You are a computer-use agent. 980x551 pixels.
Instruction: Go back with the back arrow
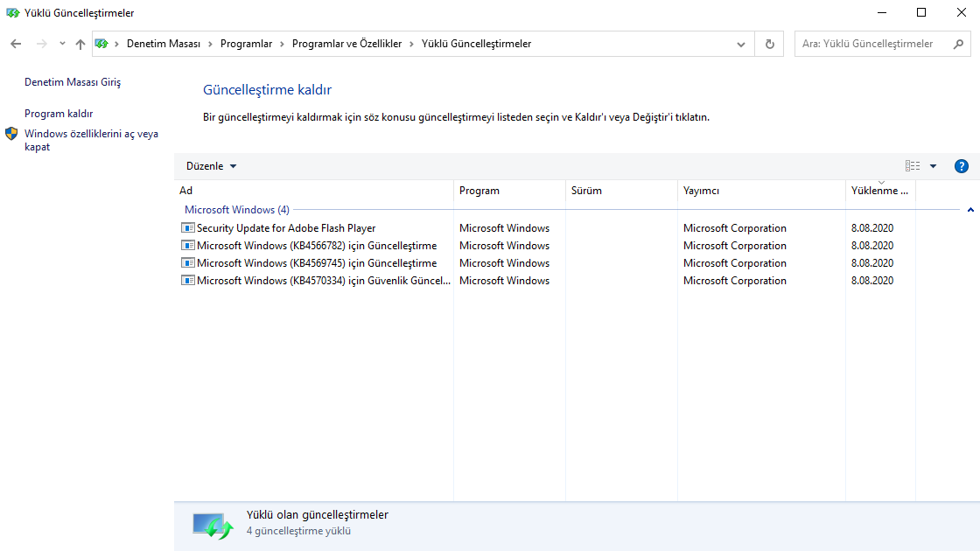pos(17,44)
